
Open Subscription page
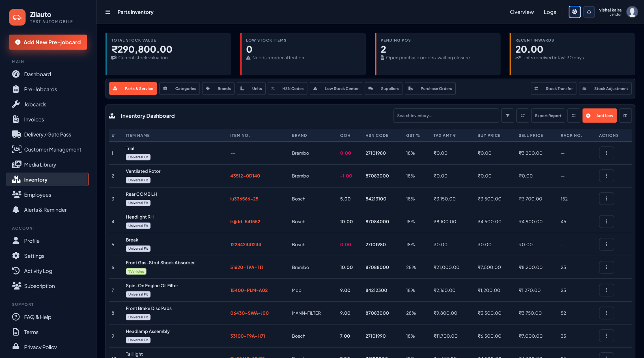tap(47, 286)
